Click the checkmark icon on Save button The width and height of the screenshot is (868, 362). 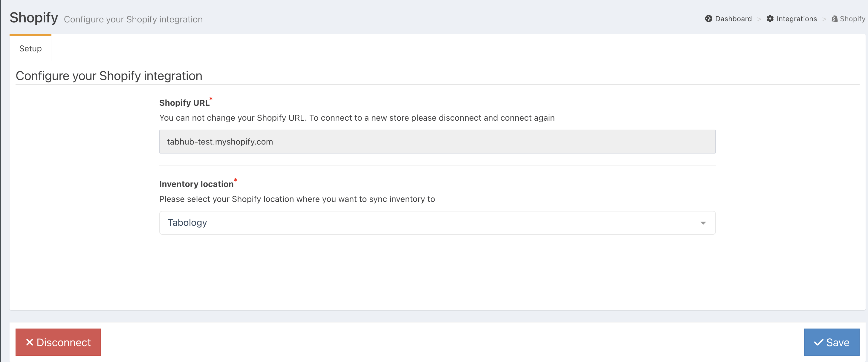point(818,343)
